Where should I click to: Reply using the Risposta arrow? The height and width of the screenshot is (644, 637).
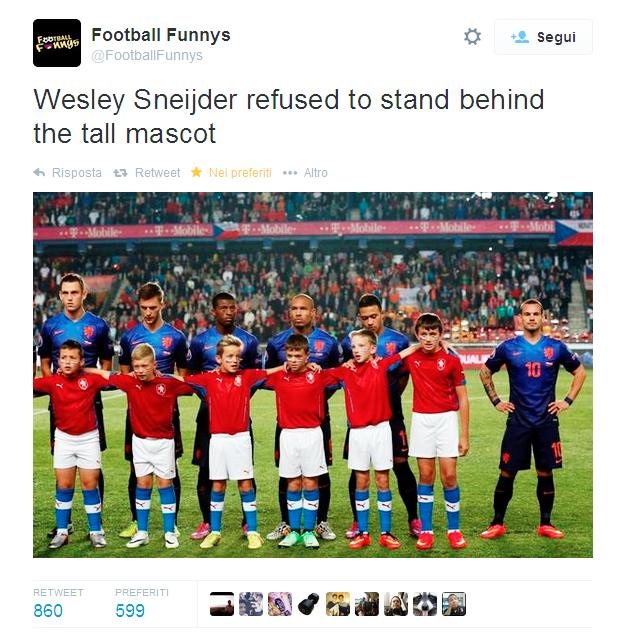click(67, 172)
